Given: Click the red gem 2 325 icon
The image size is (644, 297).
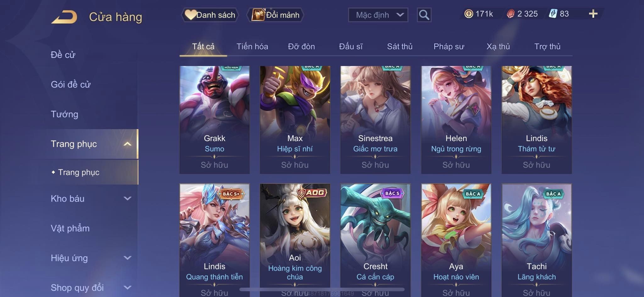Looking at the screenshot, I should pyautogui.click(x=510, y=14).
